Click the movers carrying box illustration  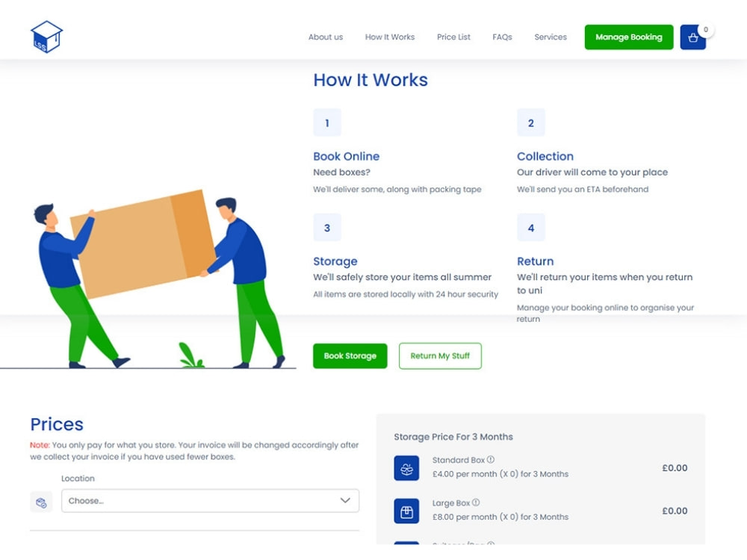pos(148,279)
